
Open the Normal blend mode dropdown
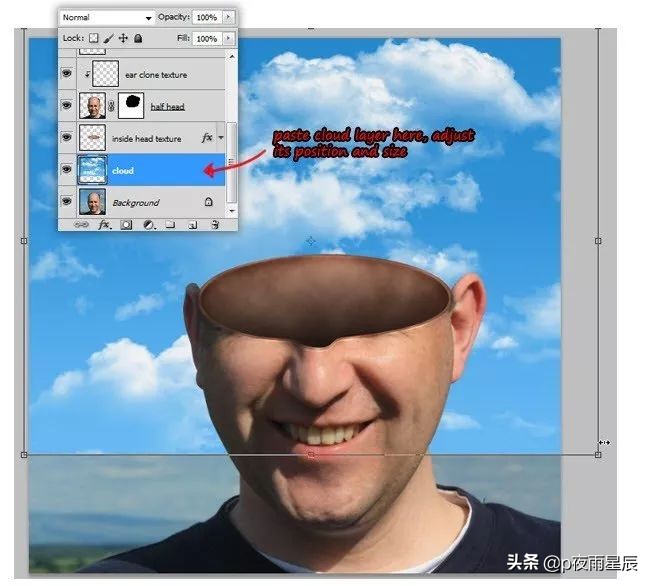(x=107, y=17)
